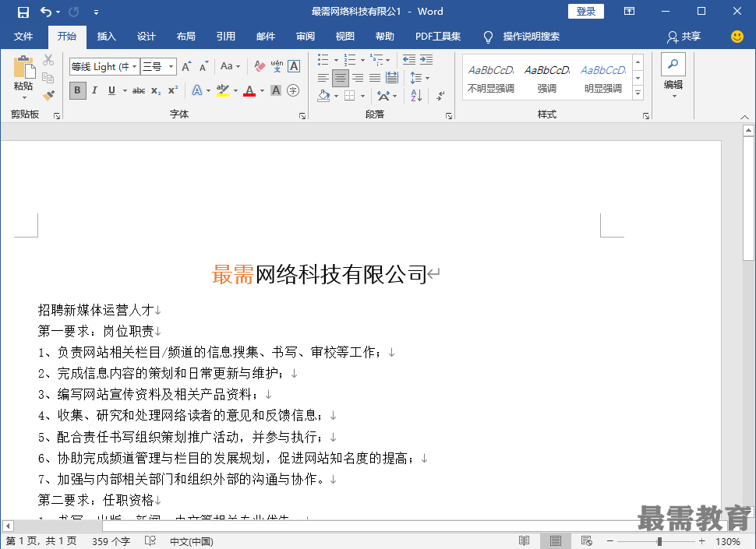Toggle subscript formatting

(156, 90)
